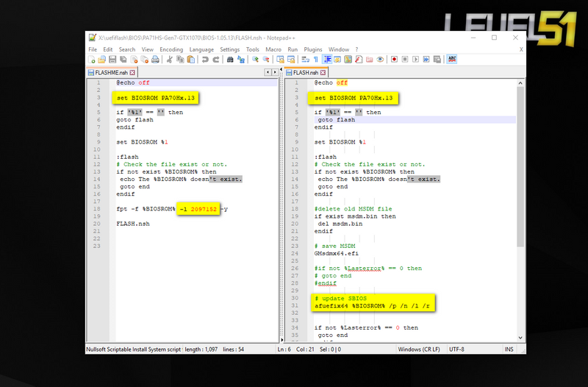
Task: Click 'afuefix64 %BIOSROM% /p /n /l /r' line
Action: click(372, 306)
